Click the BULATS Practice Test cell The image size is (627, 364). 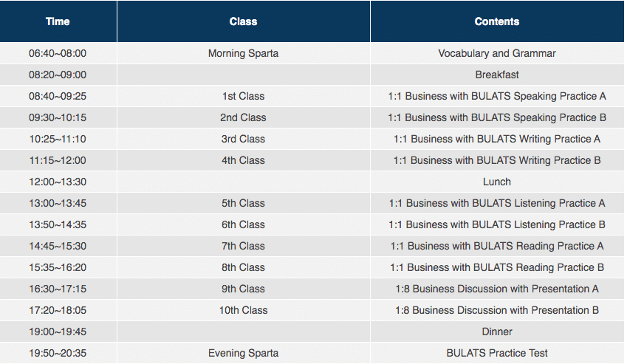496,353
